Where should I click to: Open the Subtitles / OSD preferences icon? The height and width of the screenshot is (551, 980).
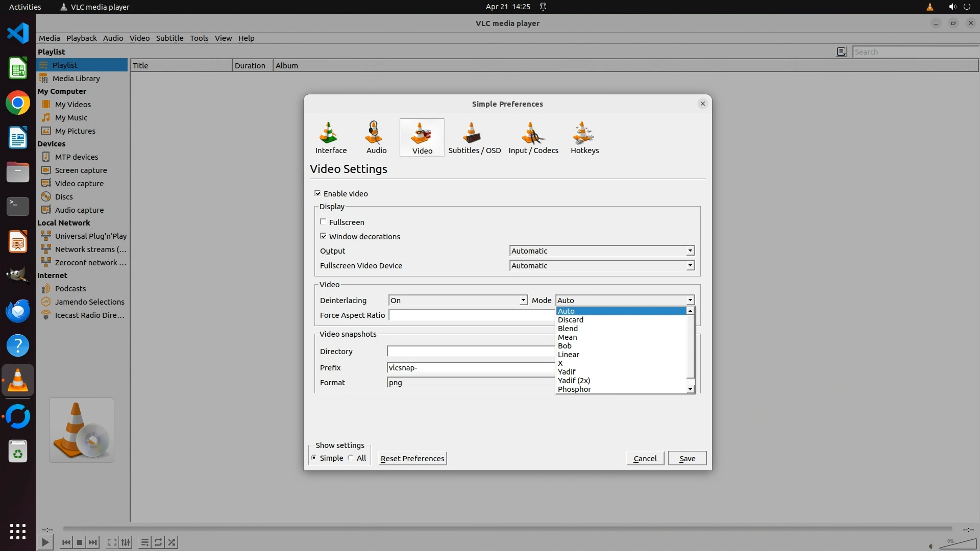coord(474,137)
